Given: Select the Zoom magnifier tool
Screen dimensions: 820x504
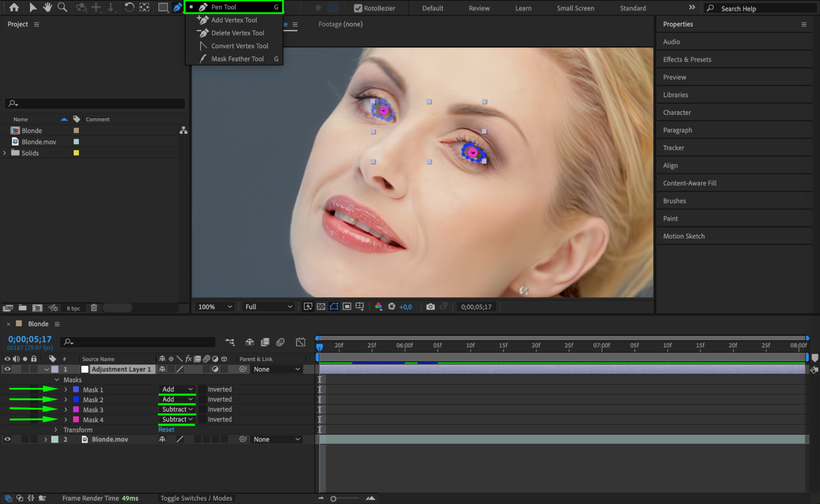Looking at the screenshot, I should click(x=62, y=7).
